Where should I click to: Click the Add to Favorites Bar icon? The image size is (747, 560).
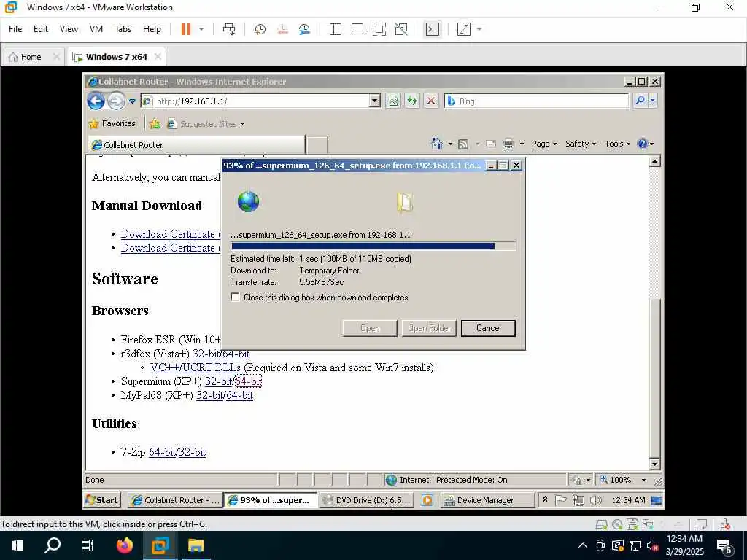click(x=155, y=124)
